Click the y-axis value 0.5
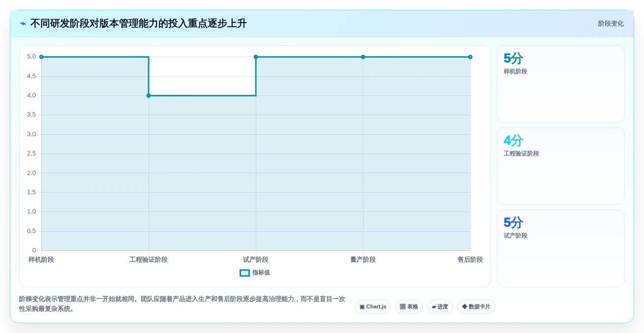This screenshot has height=333, width=644. 31,231
